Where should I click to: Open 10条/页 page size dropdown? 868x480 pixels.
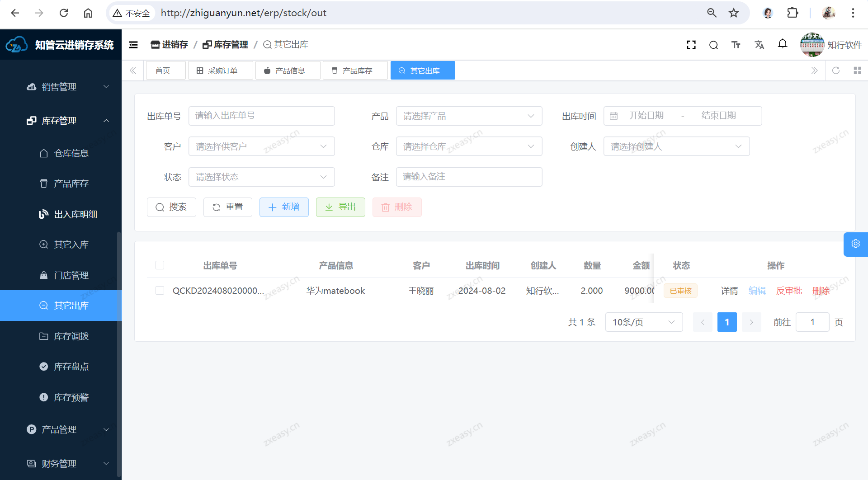644,322
